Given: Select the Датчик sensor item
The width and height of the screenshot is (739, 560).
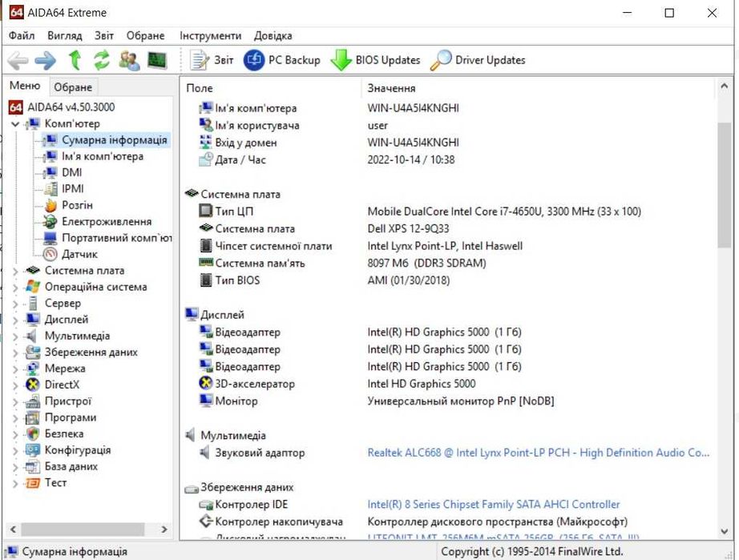Looking at the screenshot, I should [79, 254].
